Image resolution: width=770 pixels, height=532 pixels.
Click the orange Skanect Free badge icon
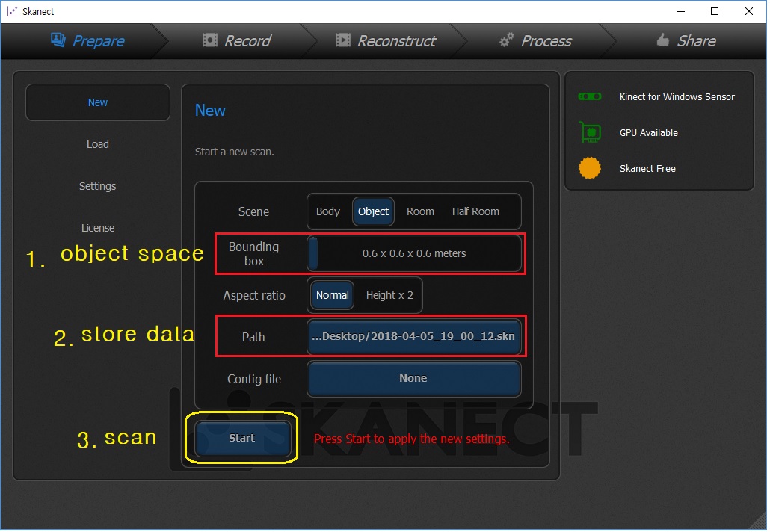(x=590, y=168)
